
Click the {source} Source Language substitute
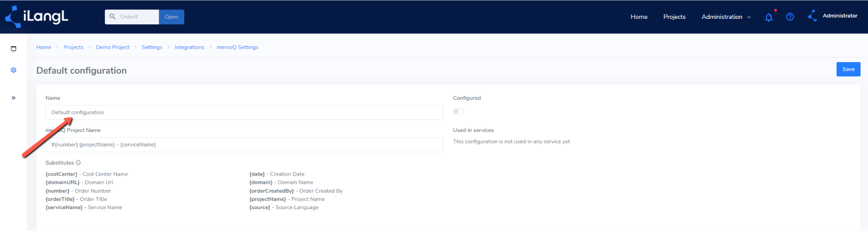[284, 207]
